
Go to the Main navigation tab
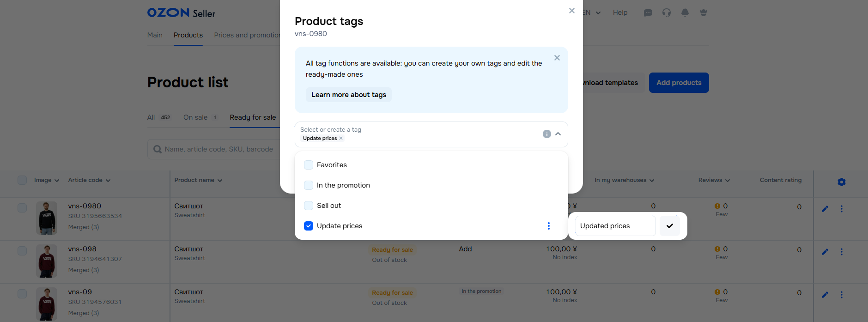pyautogui.click(x=155, y=35)
